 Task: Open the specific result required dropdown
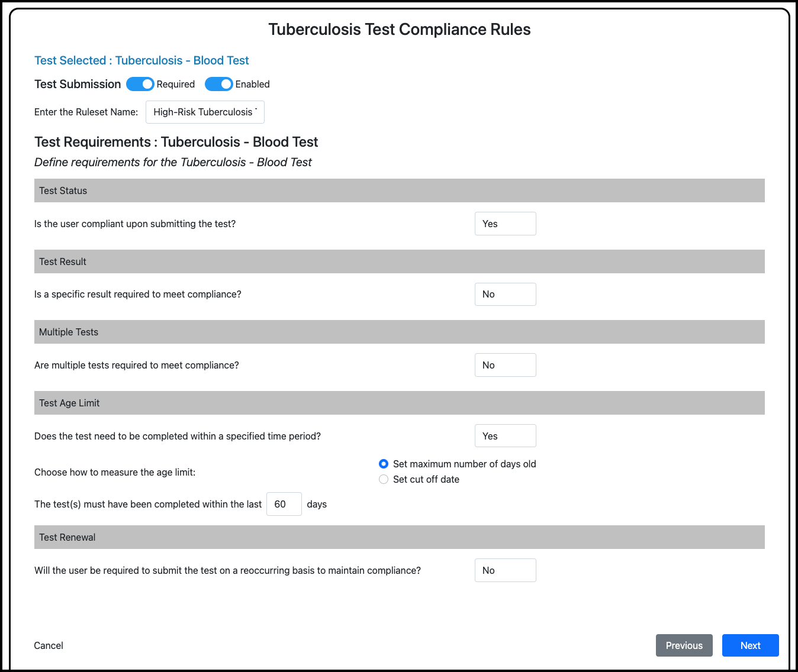click(x=505, y=294)
